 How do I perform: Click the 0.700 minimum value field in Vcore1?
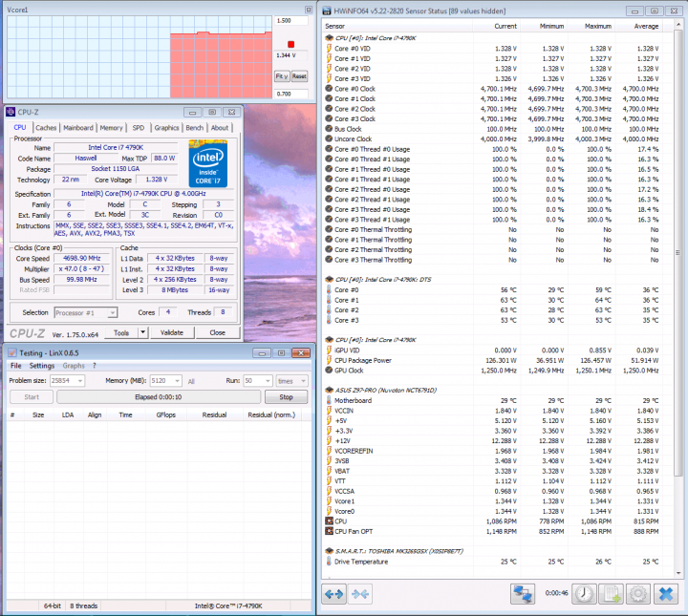[x=290, y=94]
